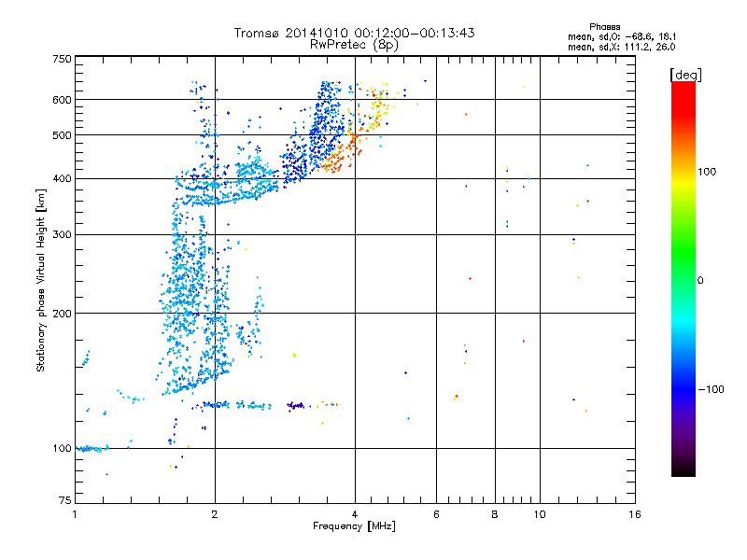Click the 'RwPretec (8p)' subtitle

(x=354, y=45)
